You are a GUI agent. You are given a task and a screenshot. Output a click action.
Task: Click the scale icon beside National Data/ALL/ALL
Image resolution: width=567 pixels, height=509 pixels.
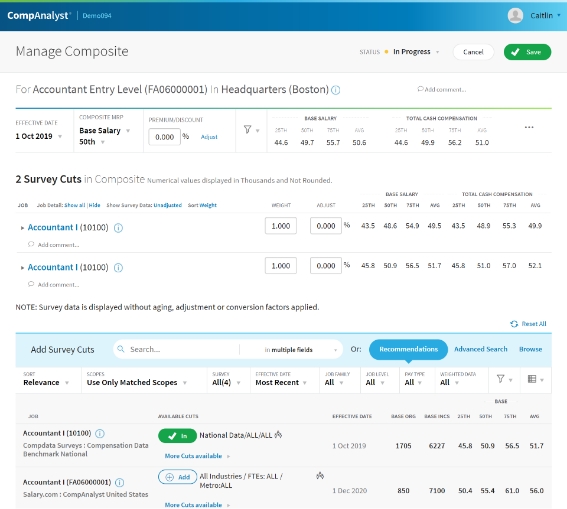pyautogui.click(x=278, y=435)
